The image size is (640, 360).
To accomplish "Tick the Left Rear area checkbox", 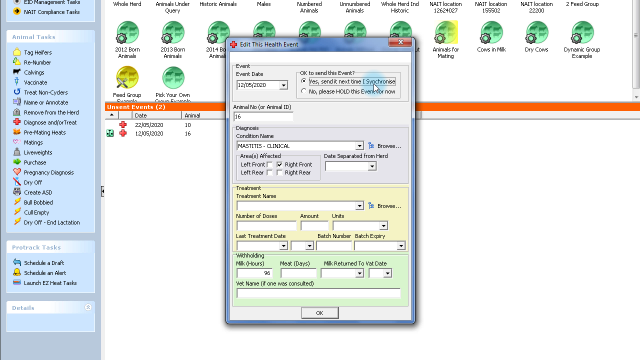I will 269,173.
